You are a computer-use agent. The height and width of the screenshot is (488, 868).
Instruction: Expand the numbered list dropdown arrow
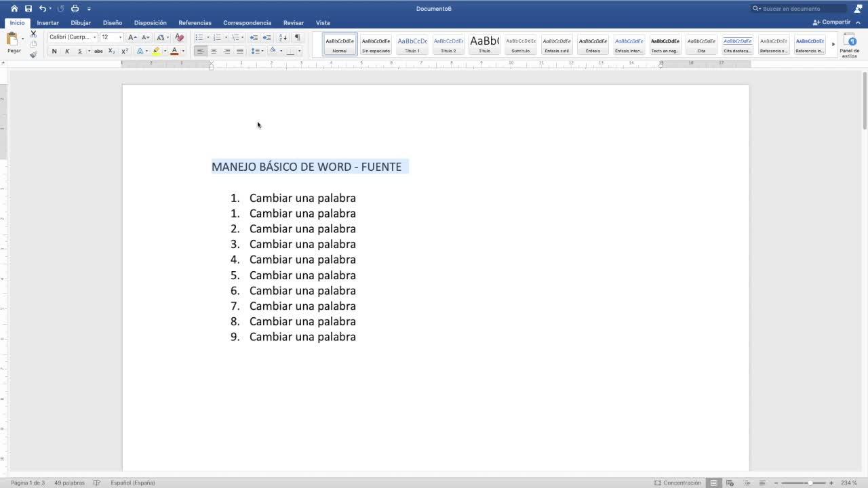click(x=226, y=37)
